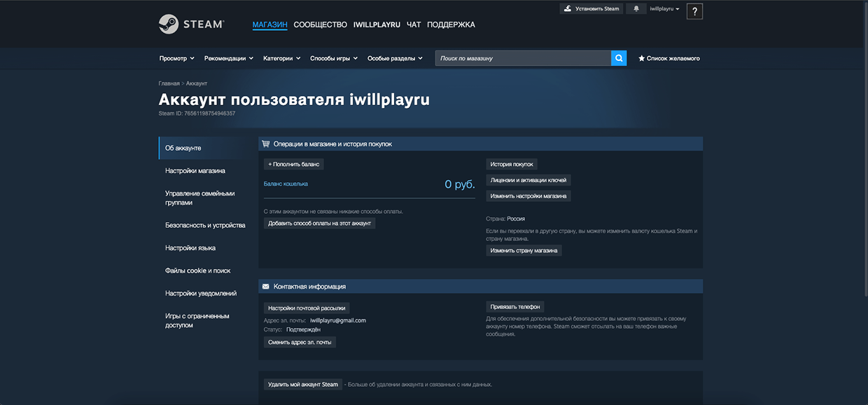Click the download icon on Установить Steam
868x405 pixels.
[x=567, y=8]
